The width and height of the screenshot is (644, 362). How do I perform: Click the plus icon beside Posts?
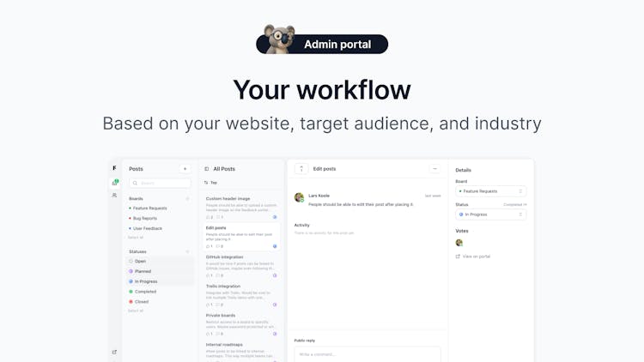pos(185,169)
